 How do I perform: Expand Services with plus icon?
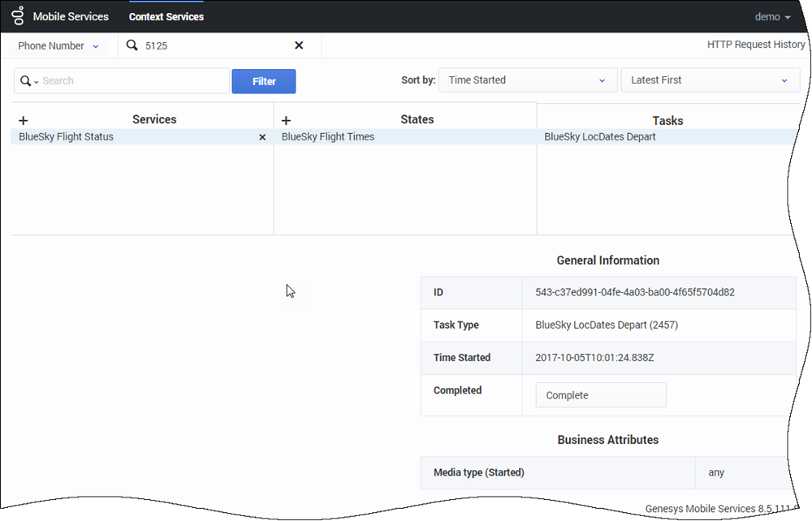pyautogui.click(x=24, y=121)
